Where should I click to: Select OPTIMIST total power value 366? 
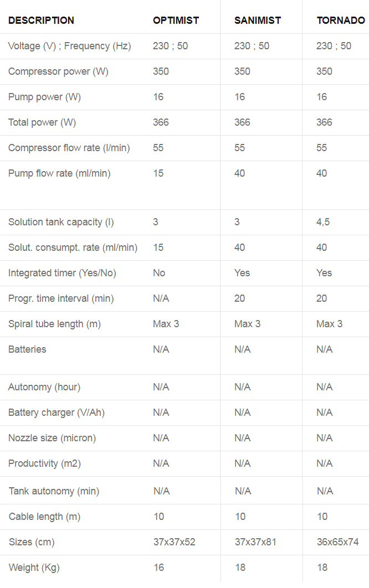coord(161,122)
